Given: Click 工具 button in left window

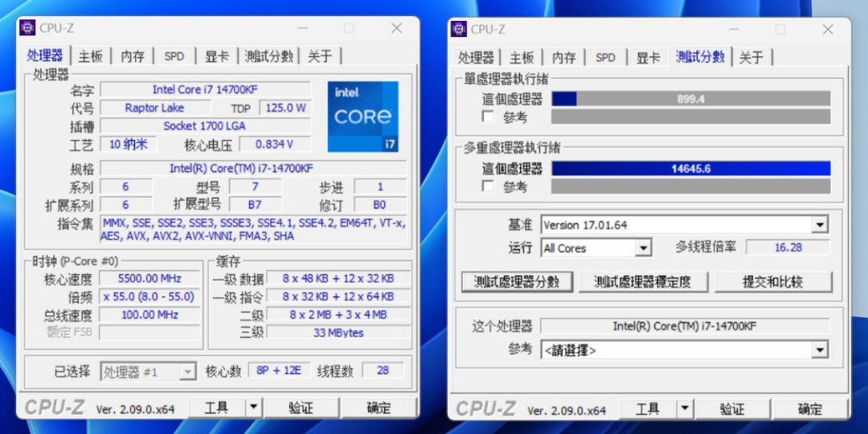Looking at the screenshot, I should (216, 408).
